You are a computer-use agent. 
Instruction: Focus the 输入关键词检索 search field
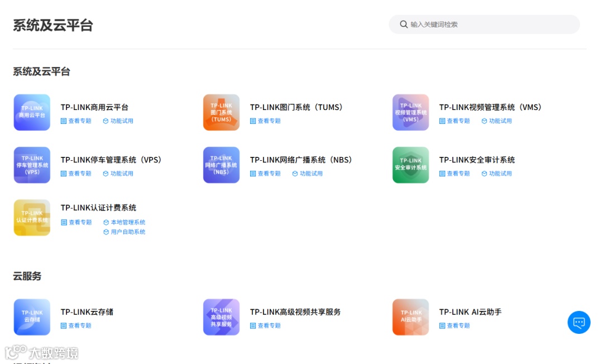tap(484, 24)
